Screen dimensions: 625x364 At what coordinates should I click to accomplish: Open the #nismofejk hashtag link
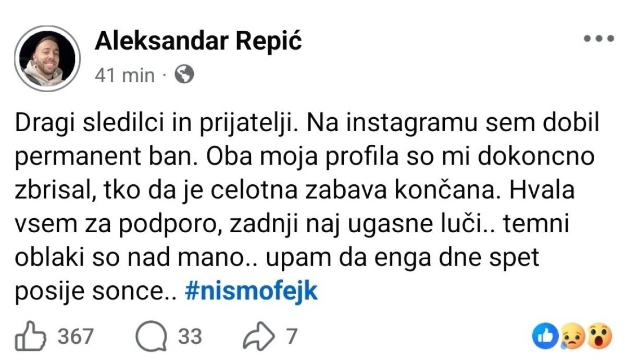tap(251, 292)
